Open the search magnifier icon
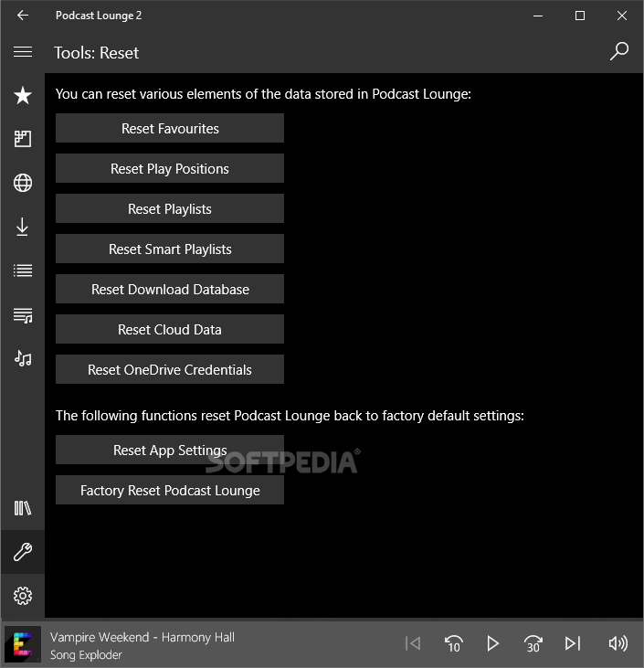The width and height of the screenshot is (644, 668). [x=618, y=51]
